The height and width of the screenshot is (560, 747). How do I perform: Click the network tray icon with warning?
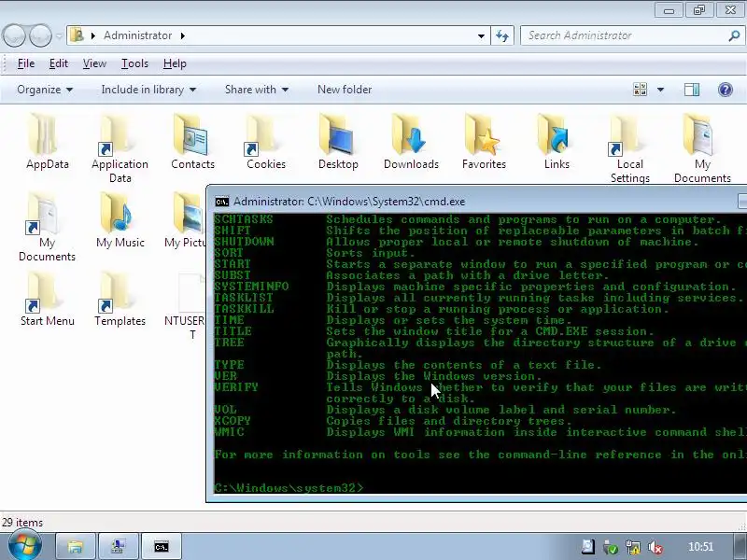point(633,547)
